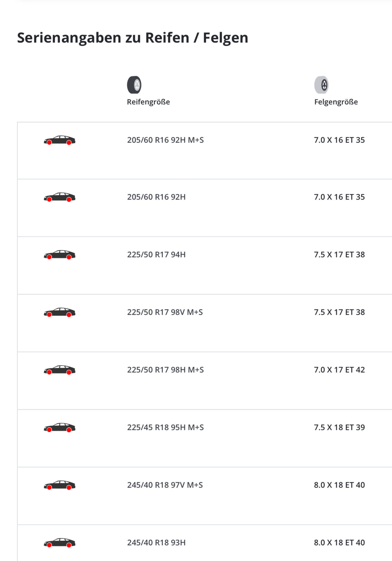Click car icon in 225/50 R17 94H row

coord(59,255)
